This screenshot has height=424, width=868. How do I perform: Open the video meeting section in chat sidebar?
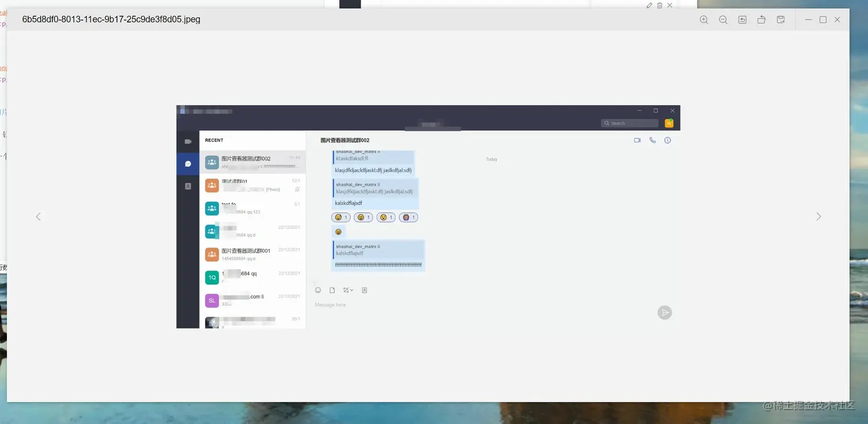[188, 141]
